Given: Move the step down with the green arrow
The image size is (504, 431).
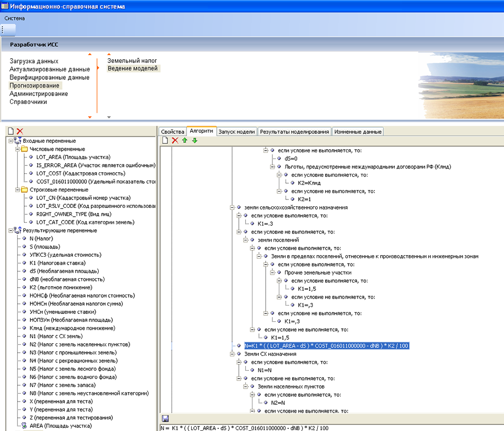Looking at the screenshot, I should coord(194,140).
